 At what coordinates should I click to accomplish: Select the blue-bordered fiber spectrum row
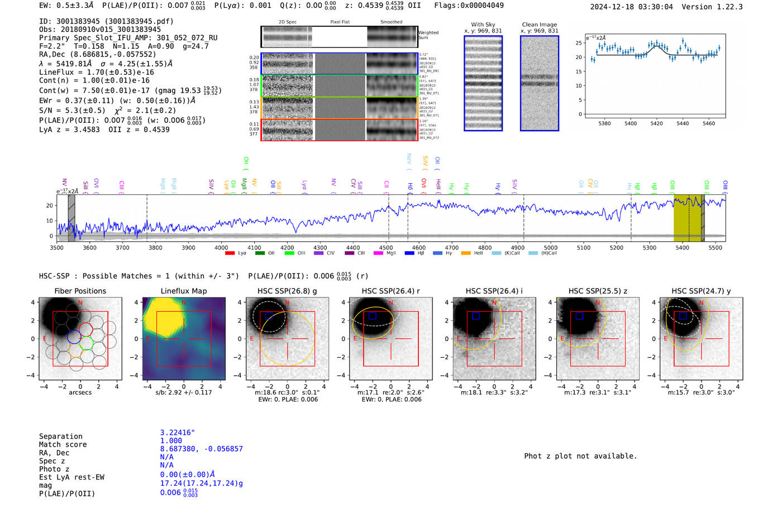tap(339, 64)
